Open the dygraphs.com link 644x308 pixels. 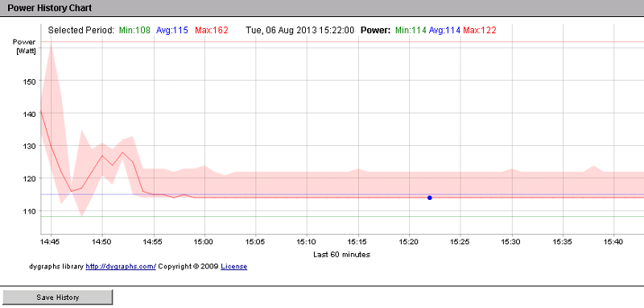pos(121,266)
